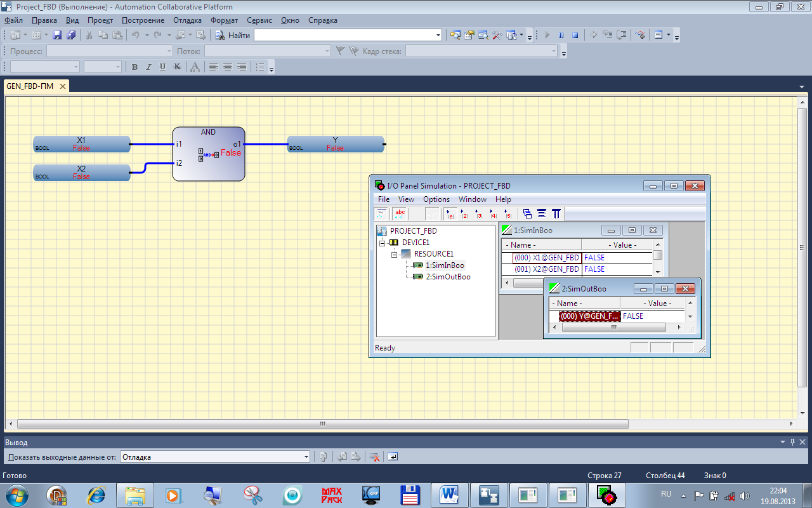This screenshot has height=508, width=812.
Task: Open the Отладка menu
Action: pos(187,20)
